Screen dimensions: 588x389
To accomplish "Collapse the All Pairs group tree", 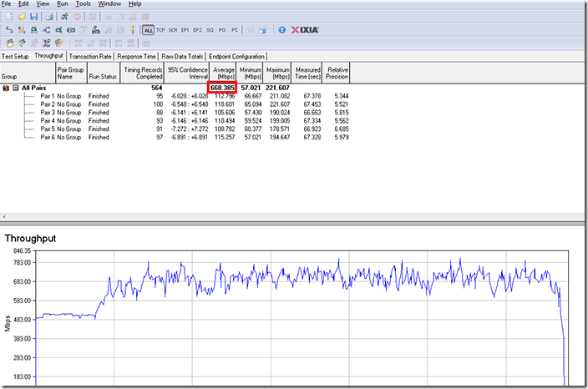I will pyautogui.click(x=16, y=87).
